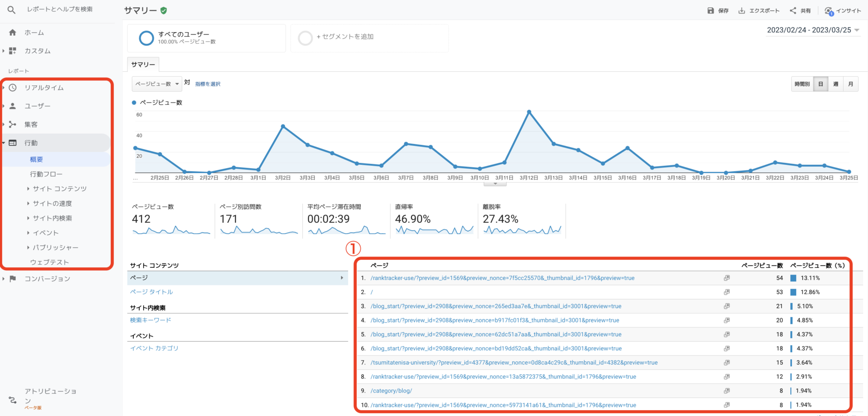The height and width of the screenshot is (416, 868).
Task: Expand the サイト内検索 submenu
Action: [x=28, y=218]
